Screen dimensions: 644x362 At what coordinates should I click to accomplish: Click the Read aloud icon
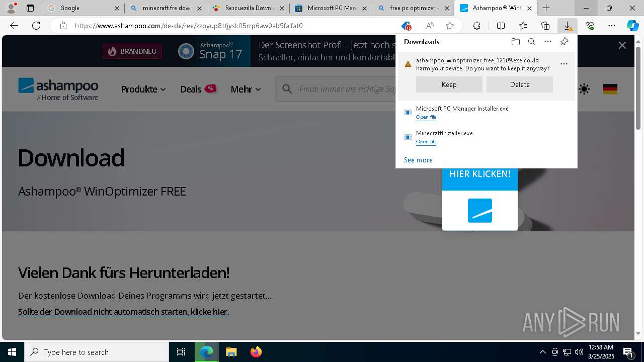coord(430,26)
